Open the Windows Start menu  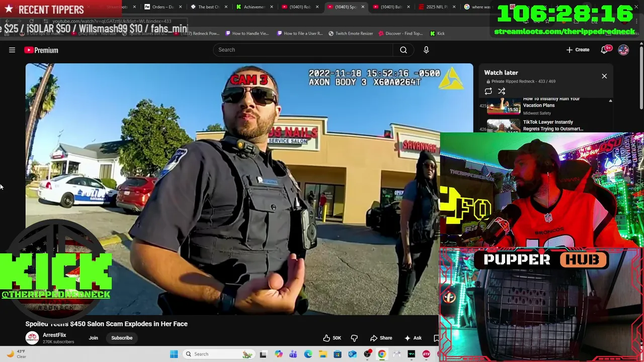click(174, 354)
